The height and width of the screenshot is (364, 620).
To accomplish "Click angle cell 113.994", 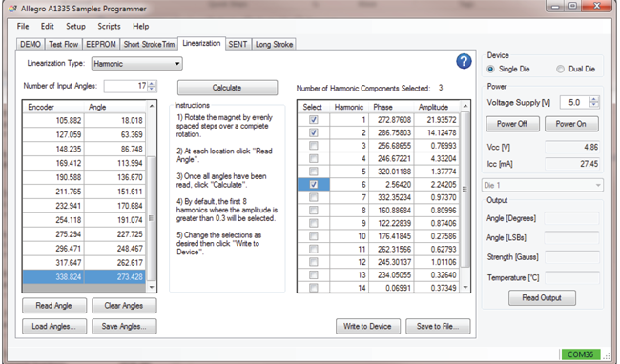I will (115, 163).
